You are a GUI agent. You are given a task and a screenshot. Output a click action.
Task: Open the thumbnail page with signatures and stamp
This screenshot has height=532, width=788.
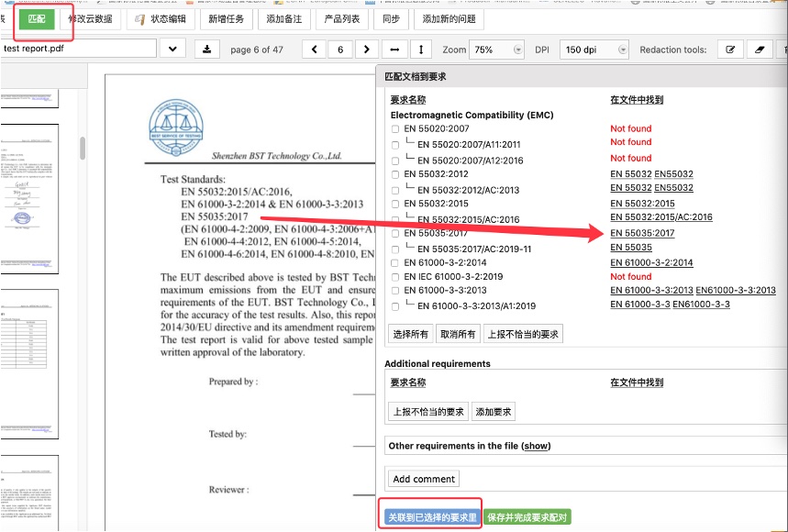coord(29,199)
